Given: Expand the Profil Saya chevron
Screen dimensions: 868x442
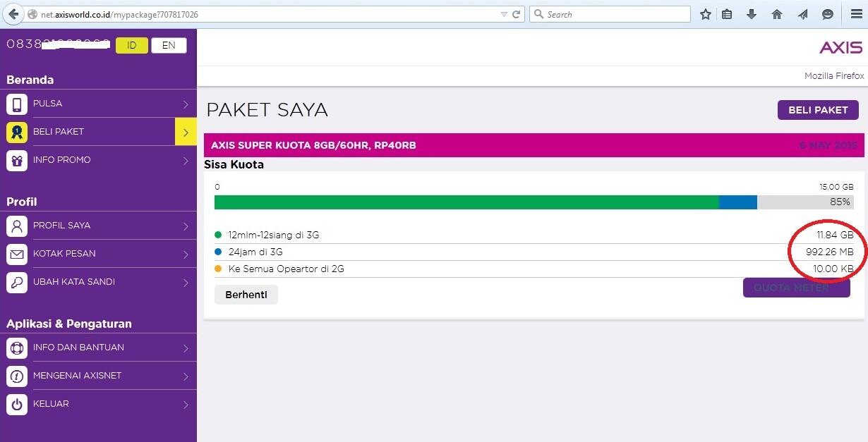Looking at the screenshot, I should tap(186, 226).
